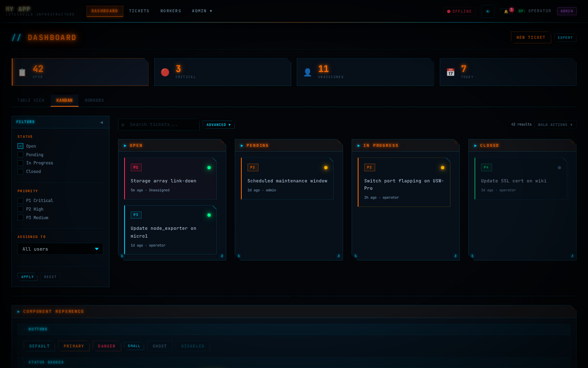Select the Kanban tab
588x368 pixels.
(x=65, y=101)
